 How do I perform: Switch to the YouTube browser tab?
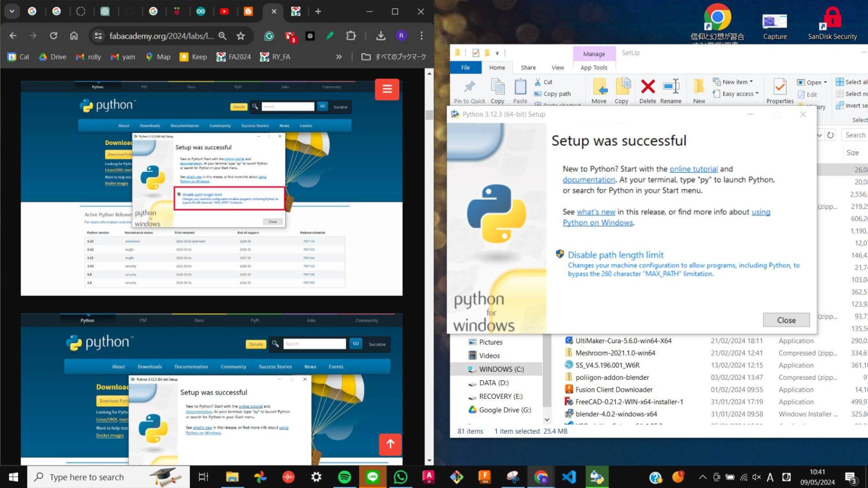[x=225, y=11]
